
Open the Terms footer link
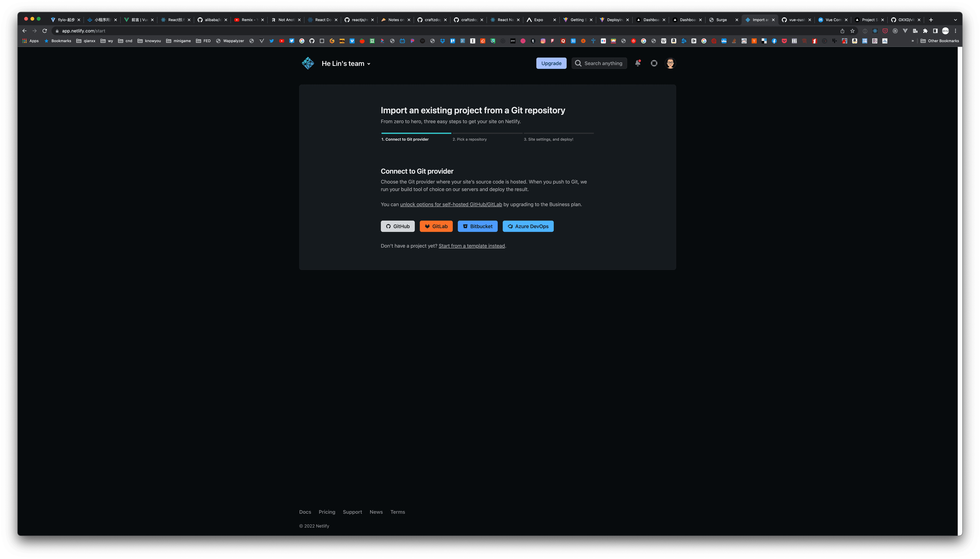click(397, 512)
